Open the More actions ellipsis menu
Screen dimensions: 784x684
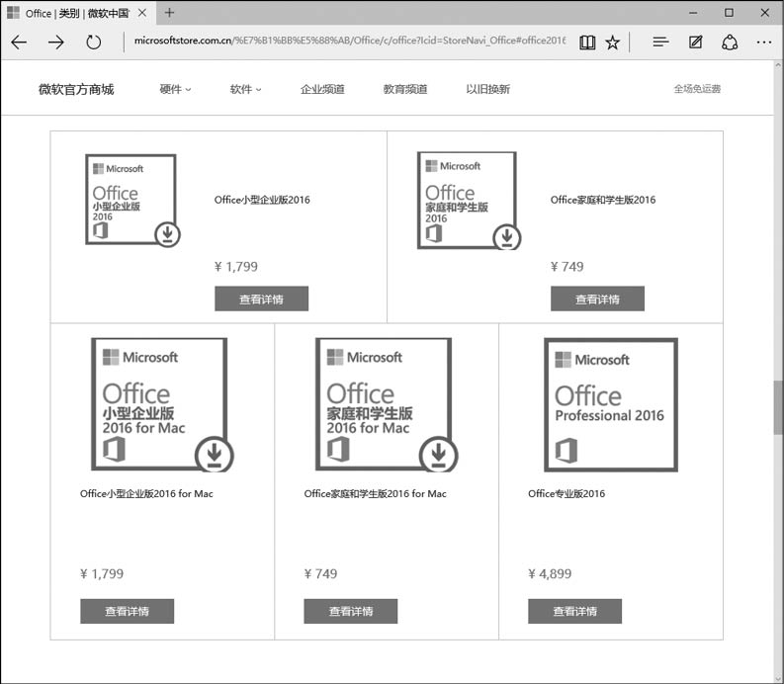(x=764, y=43)
